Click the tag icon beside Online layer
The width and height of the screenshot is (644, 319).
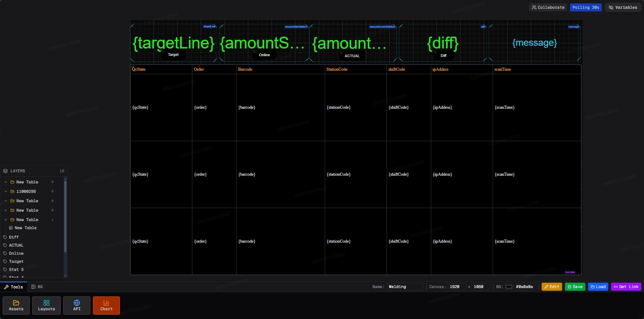pos(5,253)
